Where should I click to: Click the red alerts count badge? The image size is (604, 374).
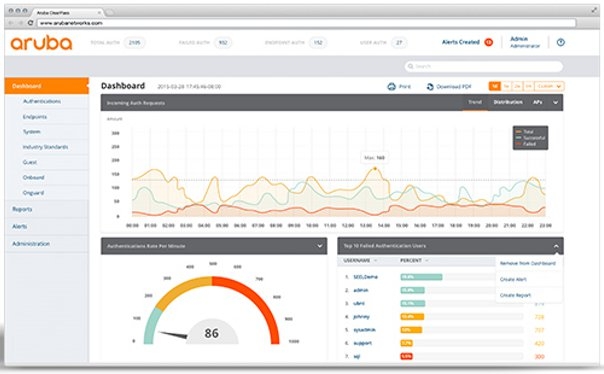pos(488,42)
